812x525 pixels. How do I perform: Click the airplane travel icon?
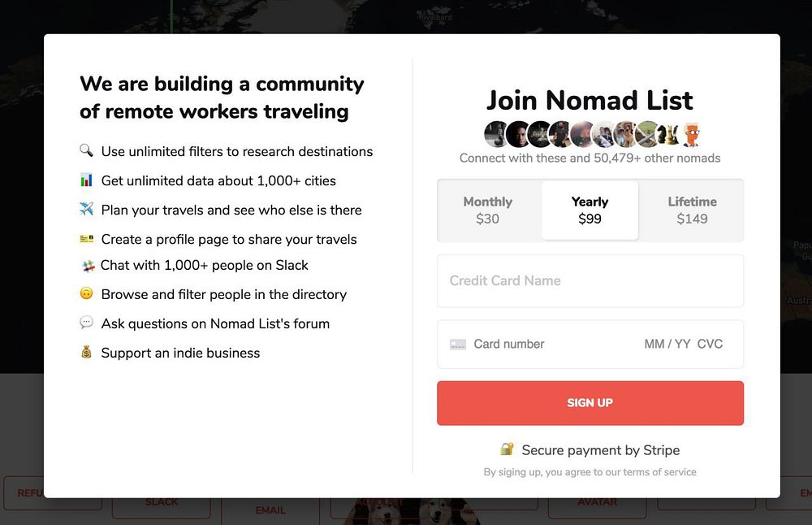pos(86,209)
